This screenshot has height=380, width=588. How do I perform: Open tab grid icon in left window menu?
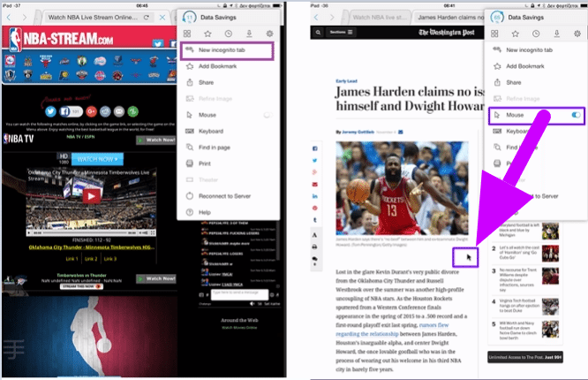[x=187, y=34]
